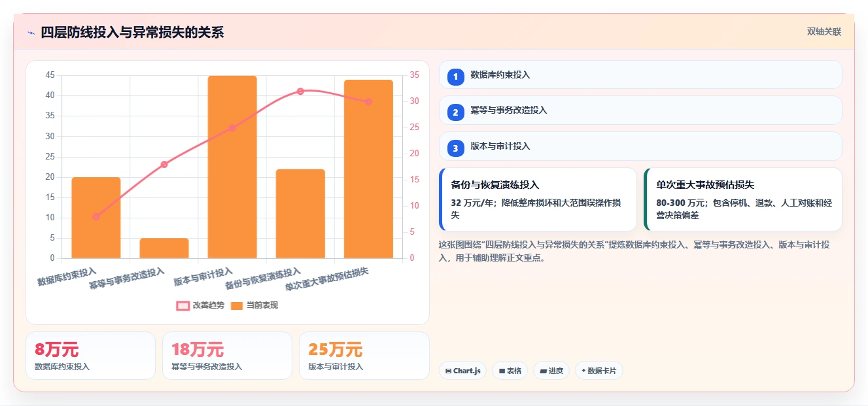Open the 版本与审计投入 list row
The image size is (868, 406).
pos(640,146)
